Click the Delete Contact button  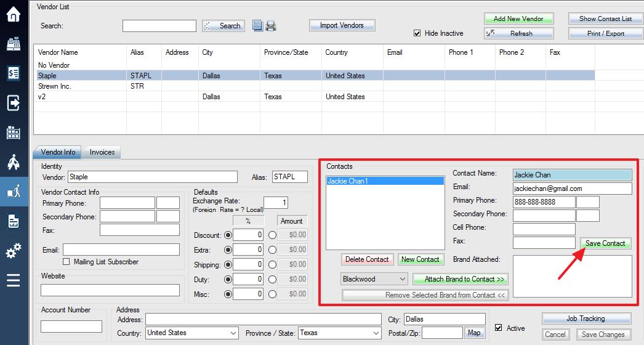(x=367, y=259)
